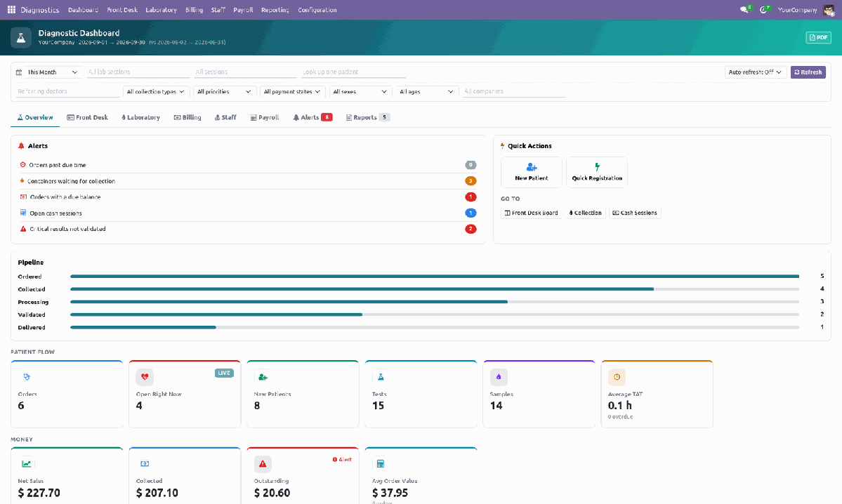Open the Reporting top menu
Screen dimensions: 842x504
[x=275, y=10]
